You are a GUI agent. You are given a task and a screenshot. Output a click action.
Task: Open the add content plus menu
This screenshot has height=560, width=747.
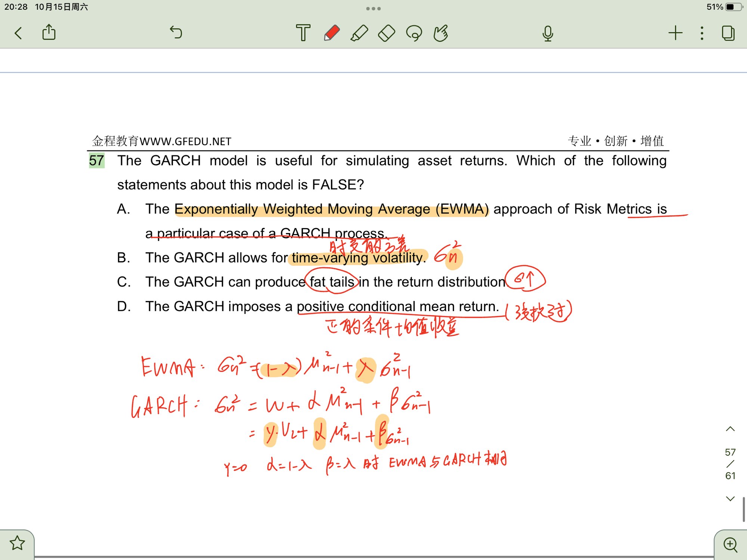coord(675,33)
